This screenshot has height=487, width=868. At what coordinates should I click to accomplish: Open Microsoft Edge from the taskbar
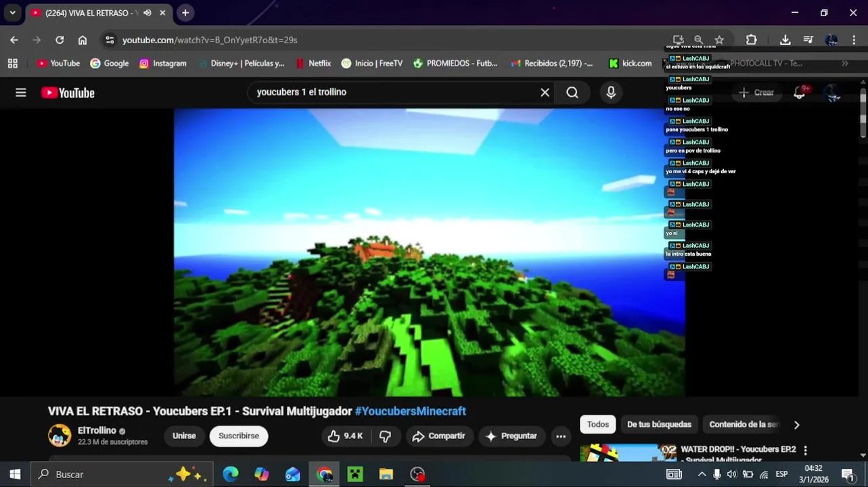pos(231,474)
